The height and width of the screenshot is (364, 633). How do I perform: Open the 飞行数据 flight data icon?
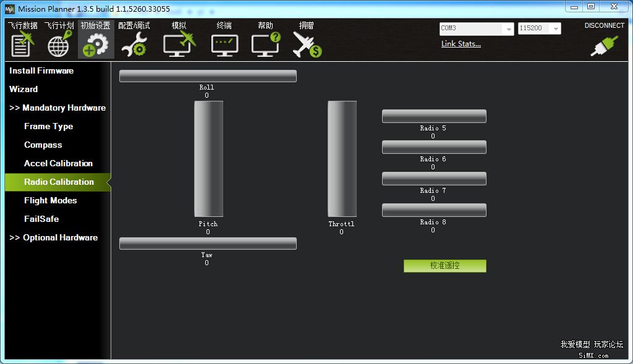pyautogui.click(x=22, y=44)
